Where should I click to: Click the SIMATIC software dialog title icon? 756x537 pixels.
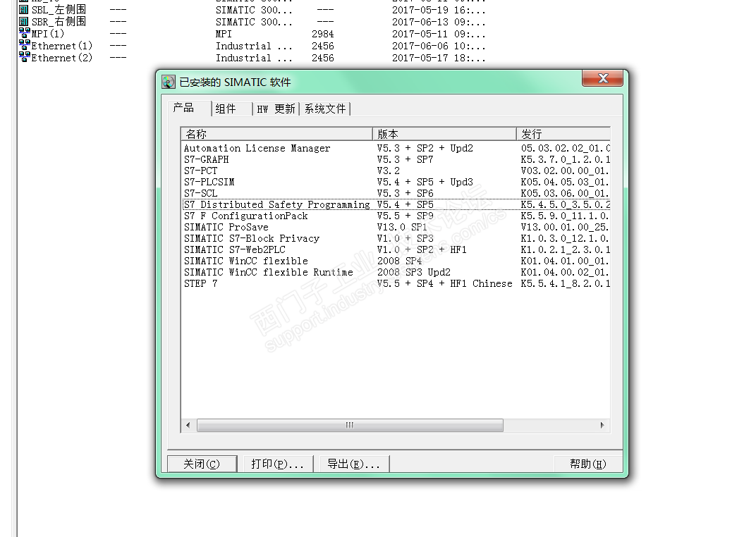(x=169, y=82)
